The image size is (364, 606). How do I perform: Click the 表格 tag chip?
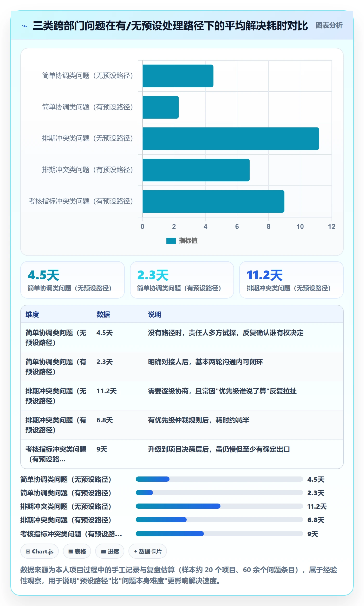tap(77, 551)
